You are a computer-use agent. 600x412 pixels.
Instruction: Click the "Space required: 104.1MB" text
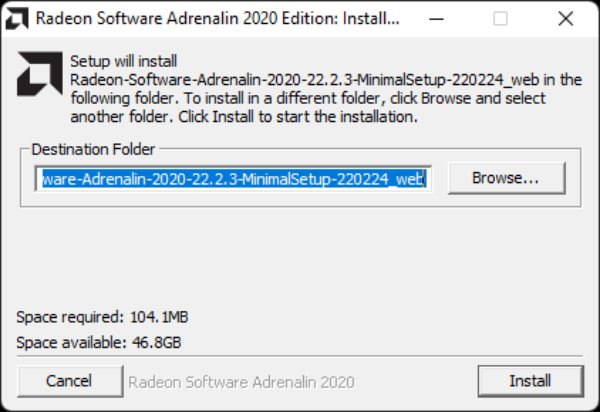tap(102, 317)
